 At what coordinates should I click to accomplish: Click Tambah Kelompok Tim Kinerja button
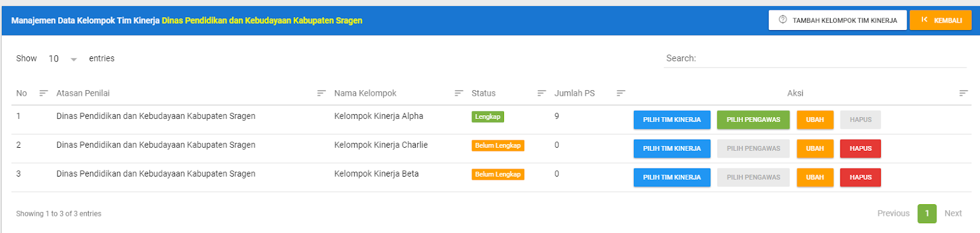coord(838,20)
